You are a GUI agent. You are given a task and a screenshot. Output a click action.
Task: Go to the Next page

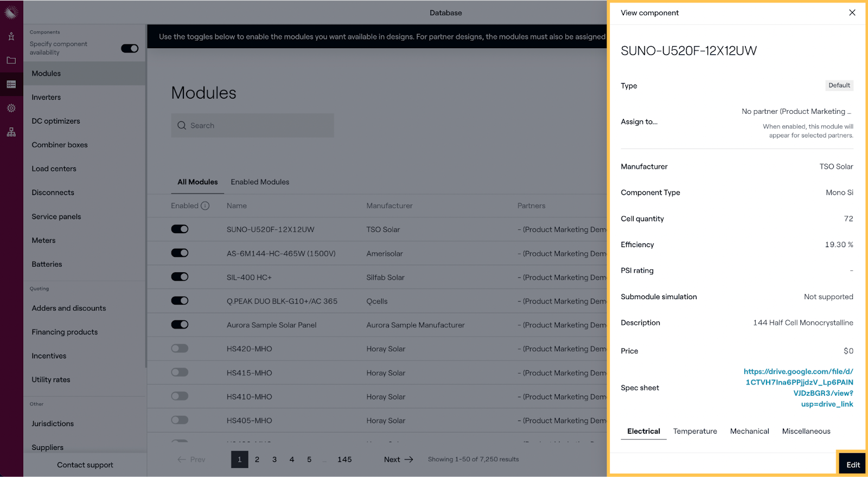pyautogui.click(x=398, y=459)
